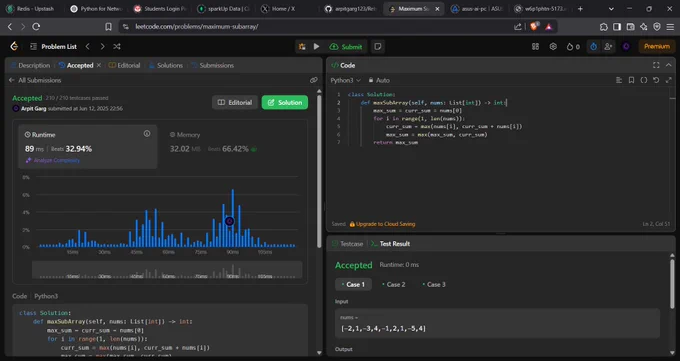
Task: Open the browser hamburger menu
Action: (x=670, y=26)
